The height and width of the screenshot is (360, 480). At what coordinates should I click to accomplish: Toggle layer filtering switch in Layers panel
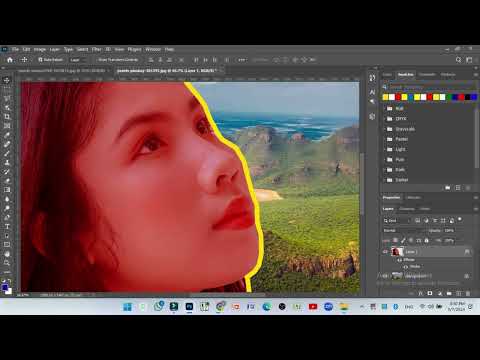click(460, 220)
